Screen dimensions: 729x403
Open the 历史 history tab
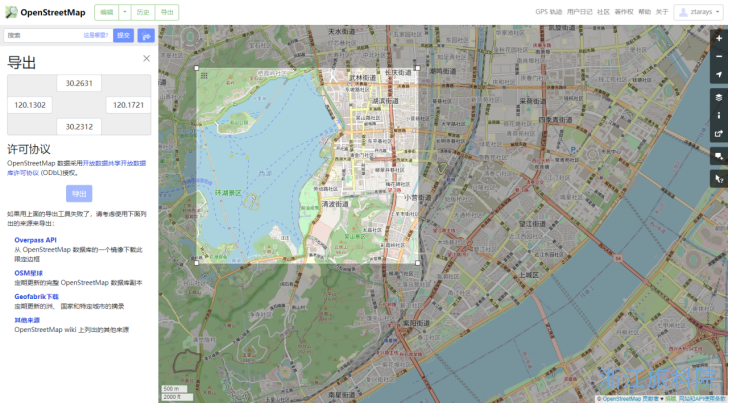click(x=143, y=12)
